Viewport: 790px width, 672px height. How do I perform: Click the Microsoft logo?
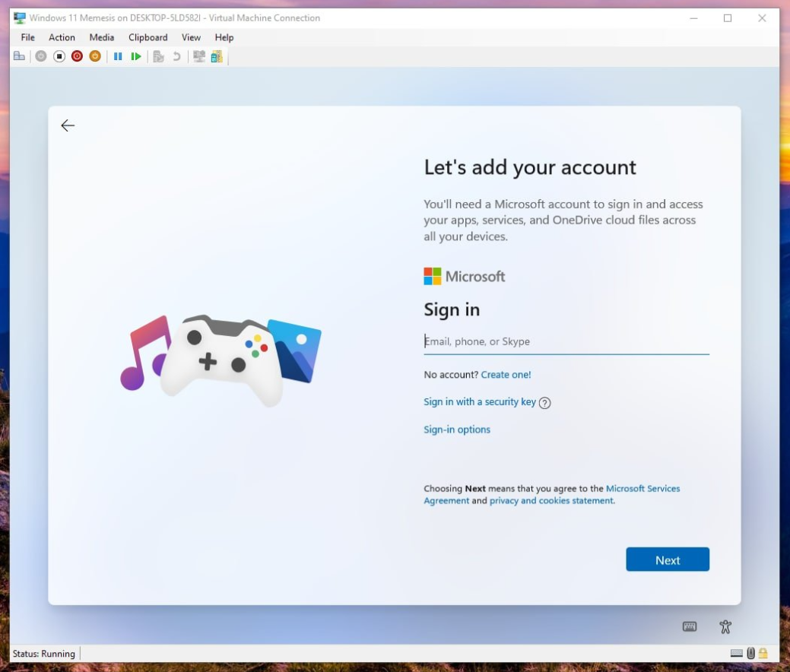(464, 277)
